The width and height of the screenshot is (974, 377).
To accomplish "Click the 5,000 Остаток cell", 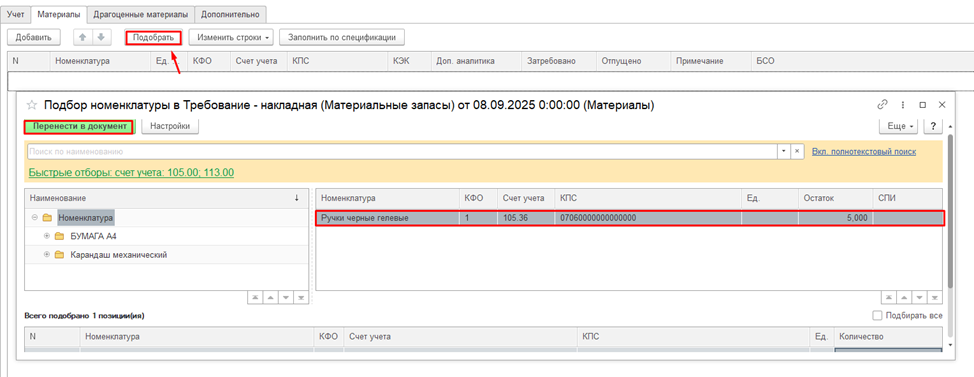I will point(835,218).
